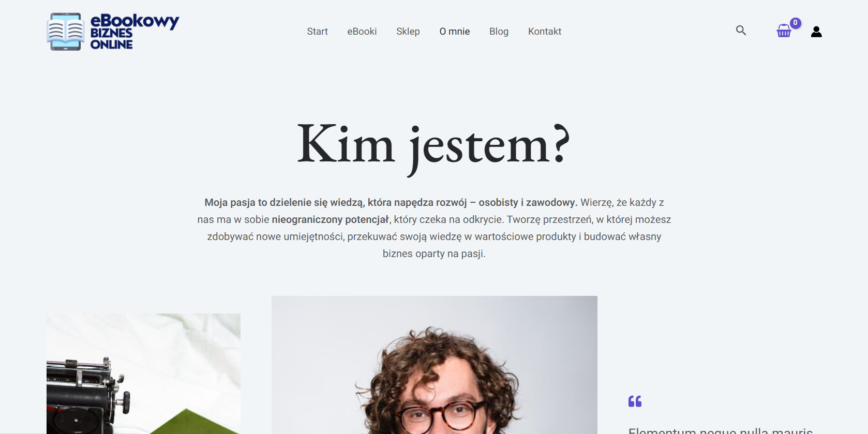This screenshot has height=434, width=868.
Task: Open the Blog page
Action: point(499,32)
